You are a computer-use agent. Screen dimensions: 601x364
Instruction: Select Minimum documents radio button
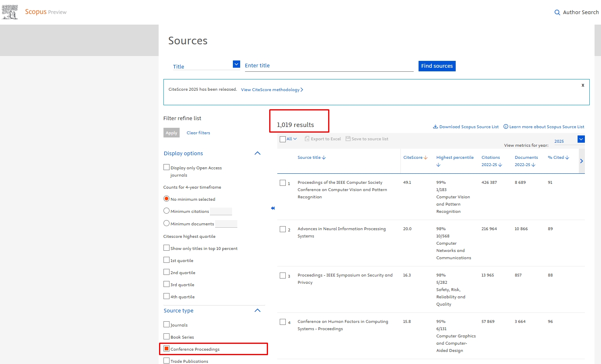tap(166, 223)
